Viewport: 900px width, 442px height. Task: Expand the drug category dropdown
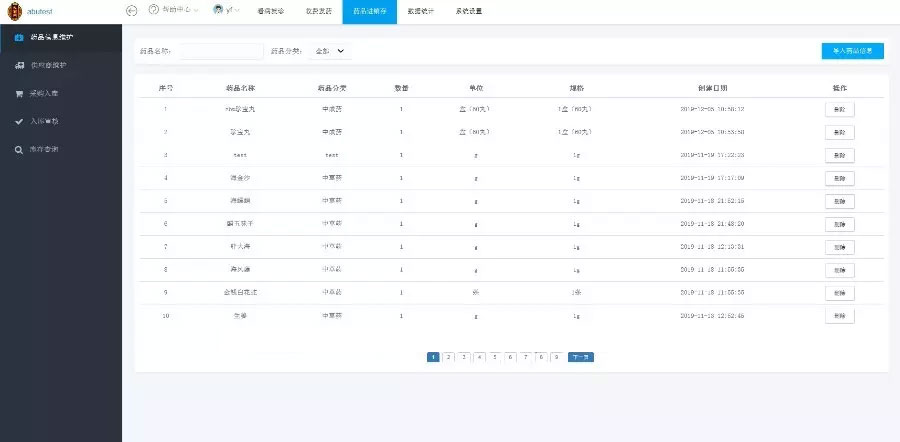[331, 50]
